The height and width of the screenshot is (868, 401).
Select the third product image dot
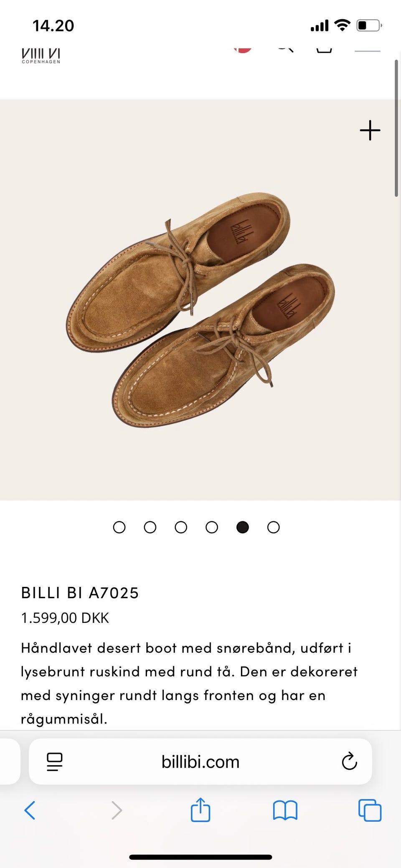181,527
